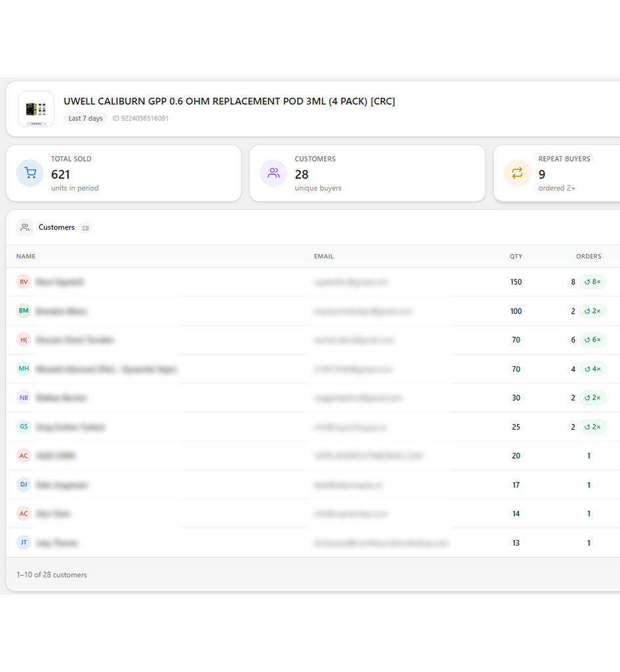
Task: Click the Repeat Buyers loop icon
Action: coord(517,173)
